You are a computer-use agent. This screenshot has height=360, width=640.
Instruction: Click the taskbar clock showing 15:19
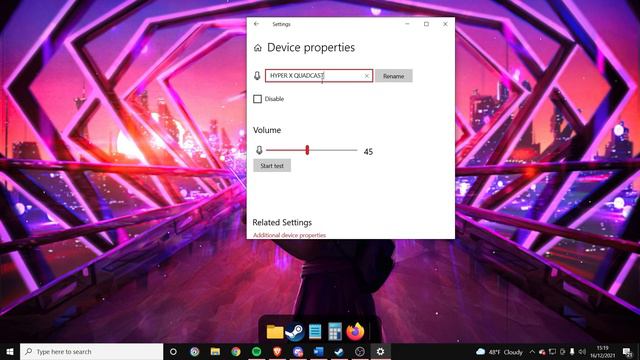(x=602, y=352)
